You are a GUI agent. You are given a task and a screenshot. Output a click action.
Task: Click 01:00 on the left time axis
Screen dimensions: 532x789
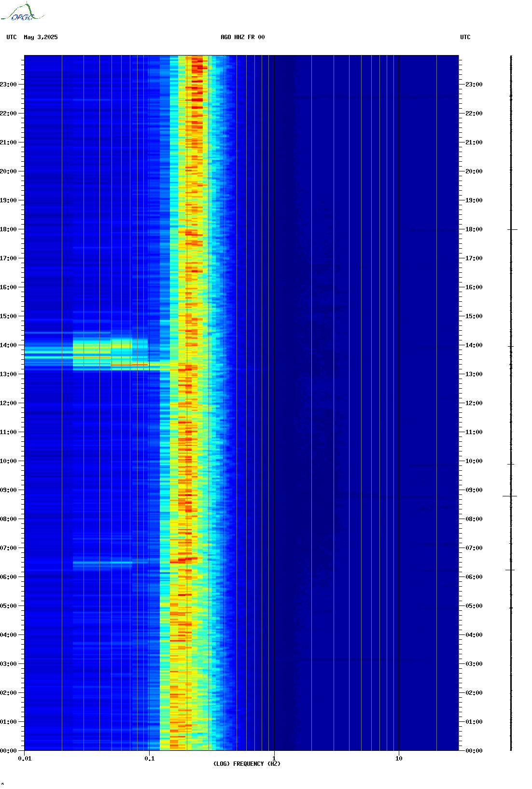pyautogui.click(x=8, y=722)
